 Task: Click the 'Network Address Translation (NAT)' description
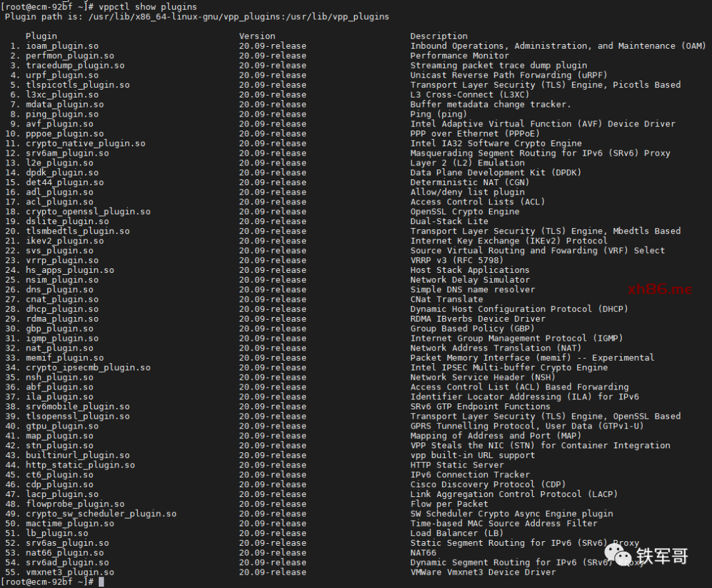pyautogui.click(x=495, y=348)
